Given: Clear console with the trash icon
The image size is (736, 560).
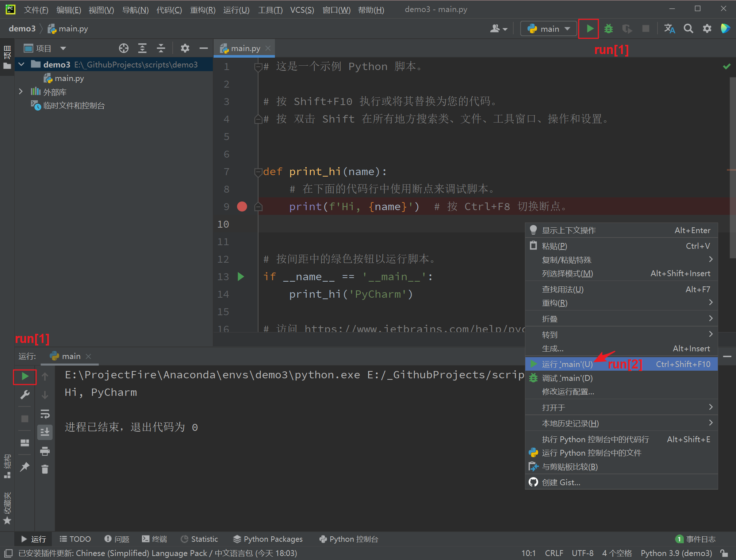Looking at the screenshot, I should [x=45, y=469].
